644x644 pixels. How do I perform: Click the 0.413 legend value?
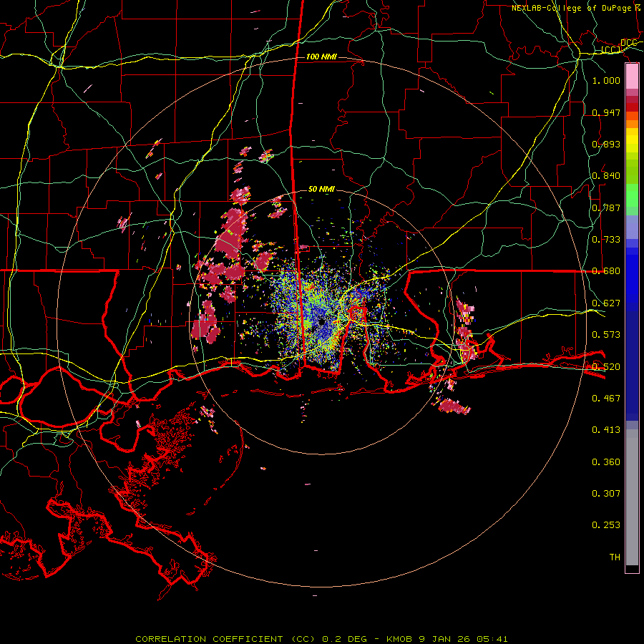(606, 430)
